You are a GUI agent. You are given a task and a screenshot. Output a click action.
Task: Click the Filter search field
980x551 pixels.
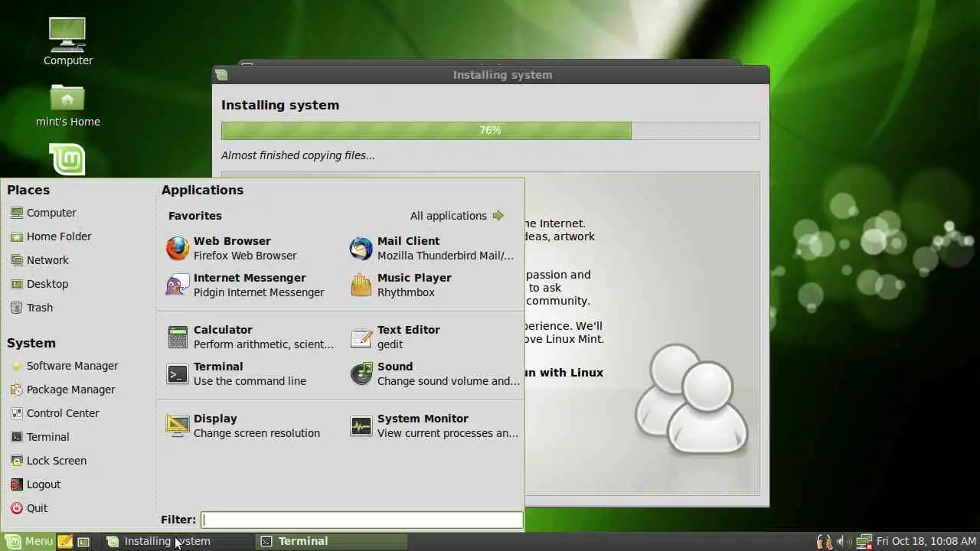[362, 520]
